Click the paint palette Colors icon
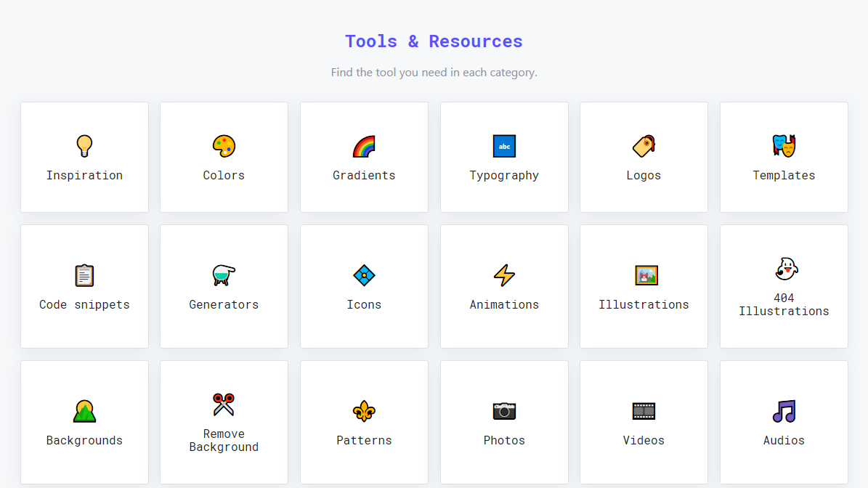Viewport: 868px width, 488px height. 224,146
